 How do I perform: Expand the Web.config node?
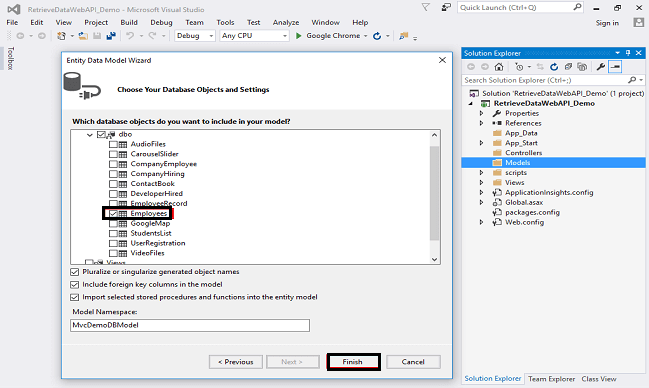[x=481, y=222]
